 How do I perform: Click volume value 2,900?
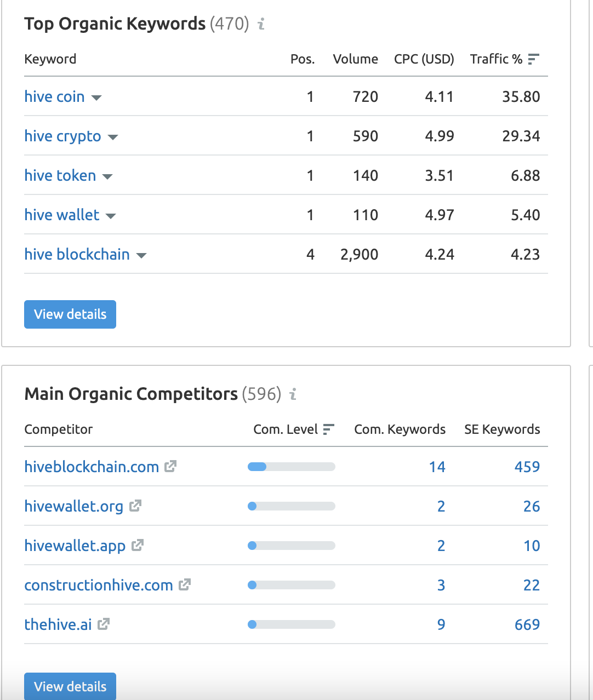point(360,254)
